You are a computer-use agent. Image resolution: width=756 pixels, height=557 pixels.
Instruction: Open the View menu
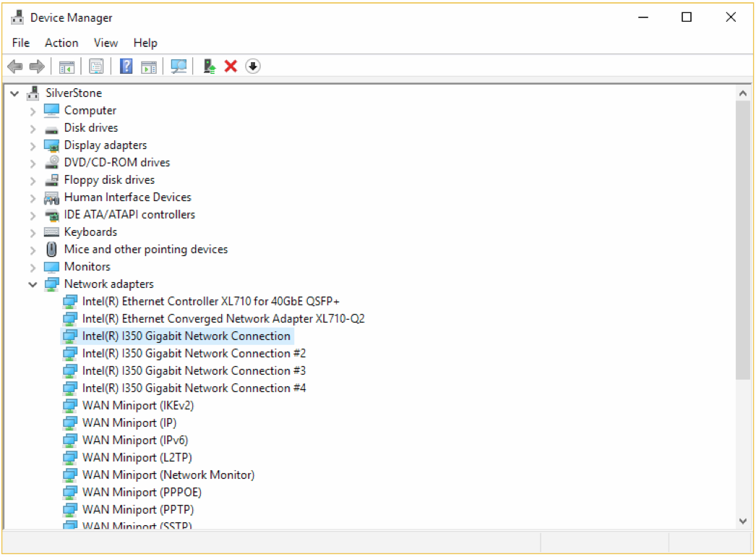[x=106, y=43]
